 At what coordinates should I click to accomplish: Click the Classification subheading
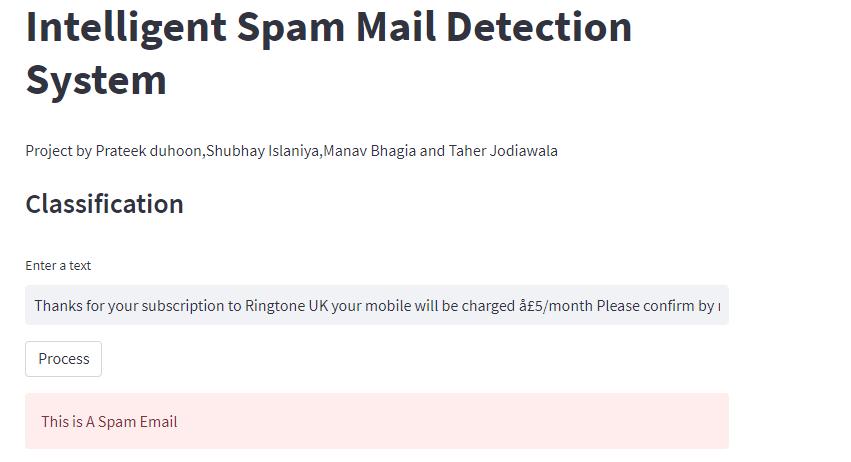coord(104,204)
